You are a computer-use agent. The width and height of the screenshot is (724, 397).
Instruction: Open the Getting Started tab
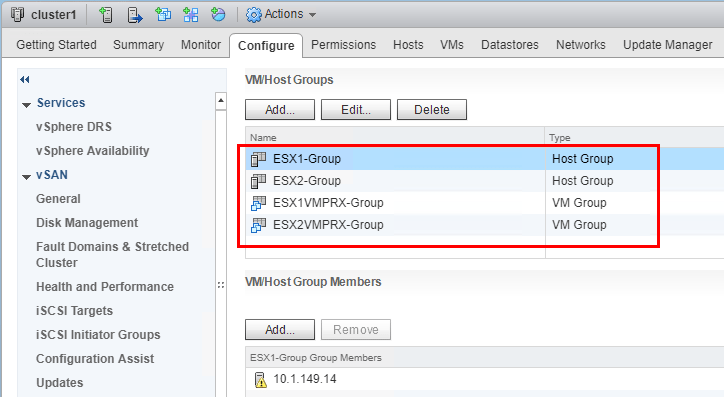tap(56, 45)
